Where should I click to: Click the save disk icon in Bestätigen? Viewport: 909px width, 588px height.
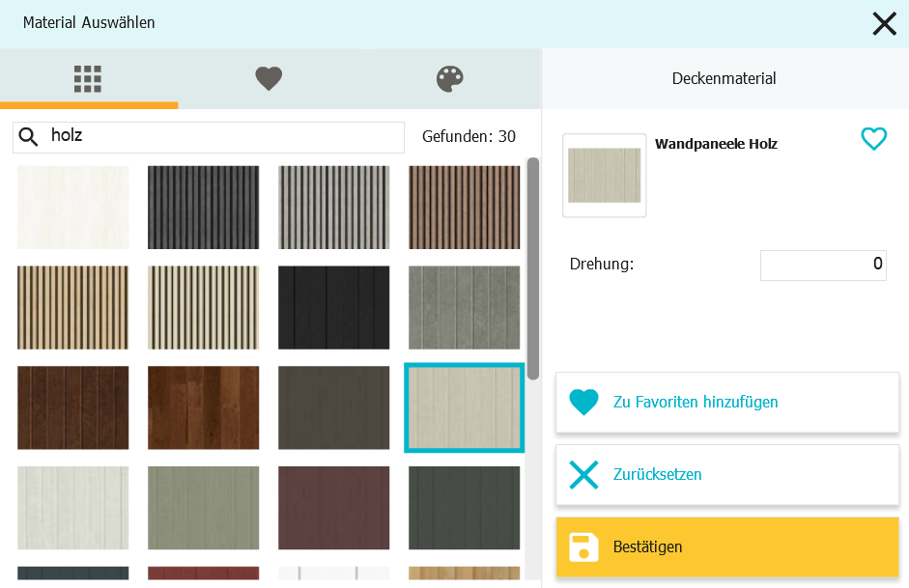point(583,546)
